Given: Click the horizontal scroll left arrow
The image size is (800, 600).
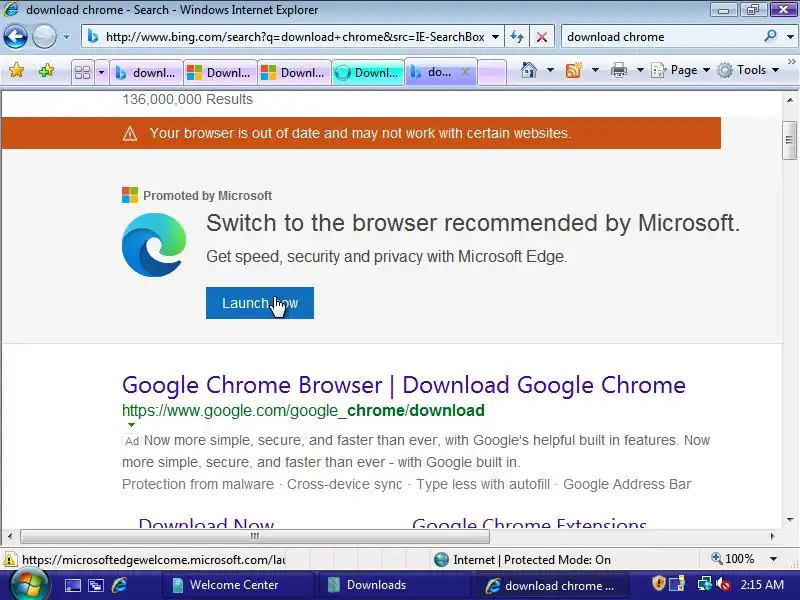Looking at the screenshot, I should tap(10, 536).
